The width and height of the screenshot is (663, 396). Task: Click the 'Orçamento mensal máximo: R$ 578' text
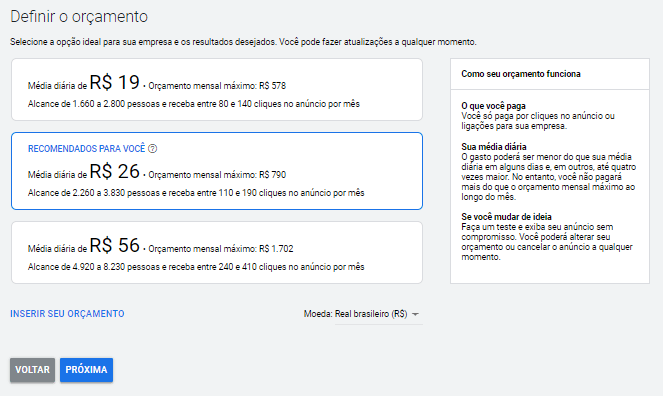217,86
